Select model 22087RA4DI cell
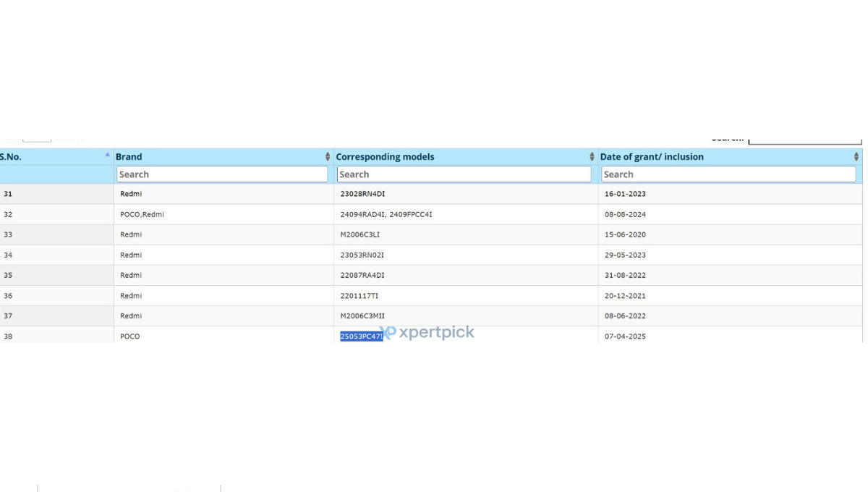The width and height of the screenshot is (868, 492). click(x=362, y=275)
